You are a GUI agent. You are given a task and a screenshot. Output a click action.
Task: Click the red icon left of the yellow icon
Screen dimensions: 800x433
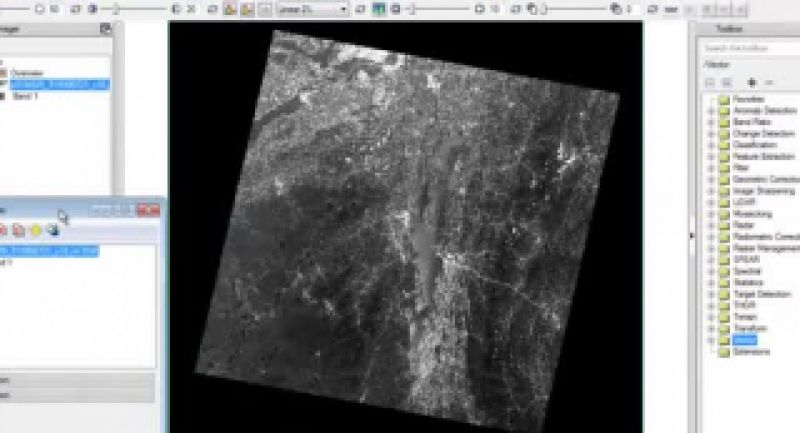point(18,230)
